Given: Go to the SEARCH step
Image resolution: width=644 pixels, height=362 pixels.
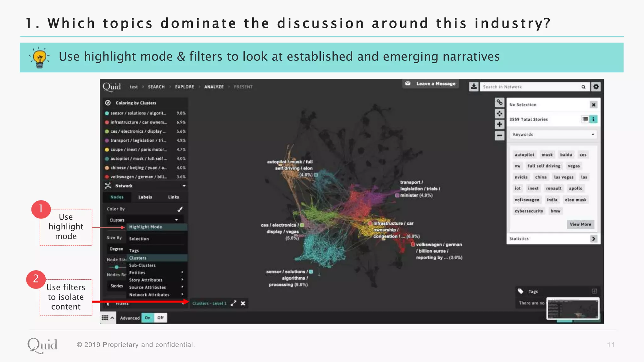Looking at the screenshot, I should click(156, 87).
